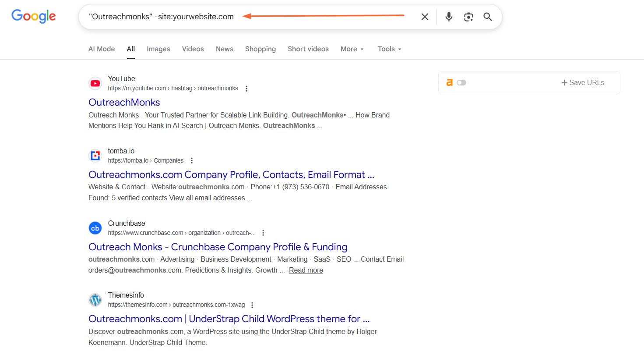Switch to the Images tab
Viewport: 644px width, 355px height.
(158, 49)
